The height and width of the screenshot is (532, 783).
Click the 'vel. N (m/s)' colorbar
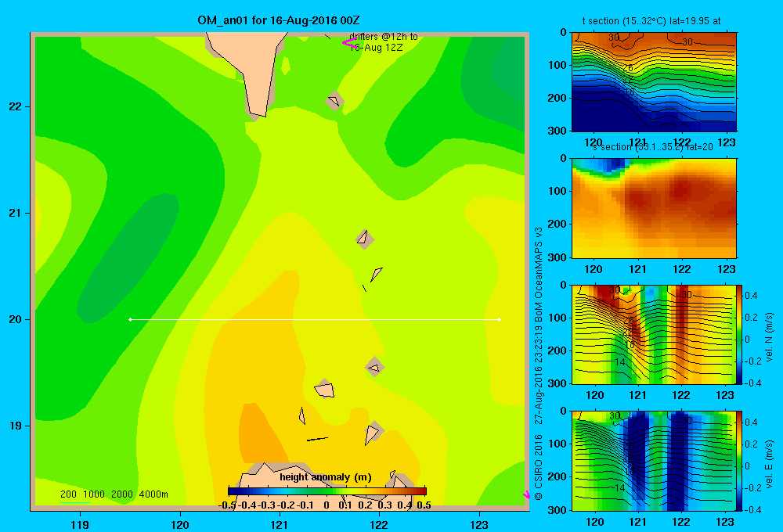point(739,334)
